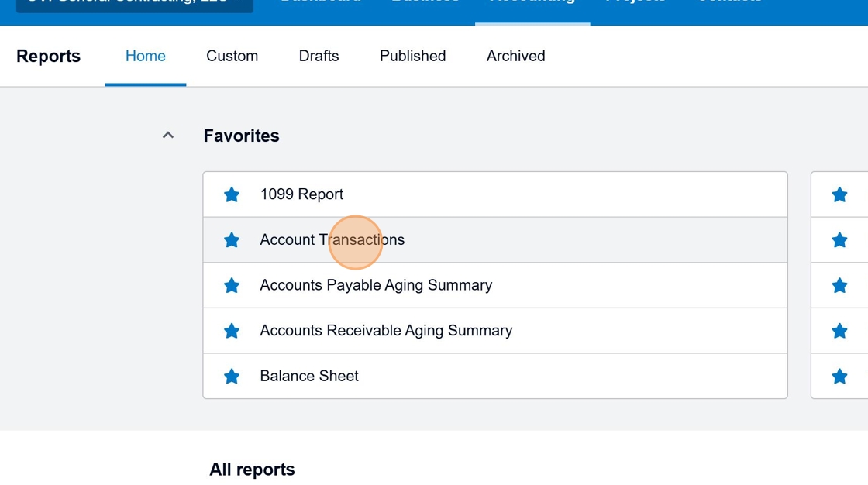Switch to the Home tab
This screenshot has width=868, height=485.
tap(146, 56)
